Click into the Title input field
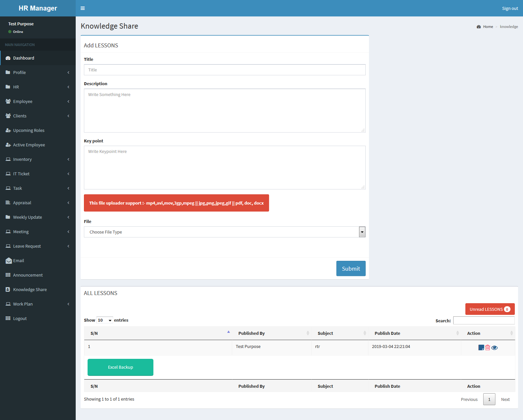 [x=224, y=70]
